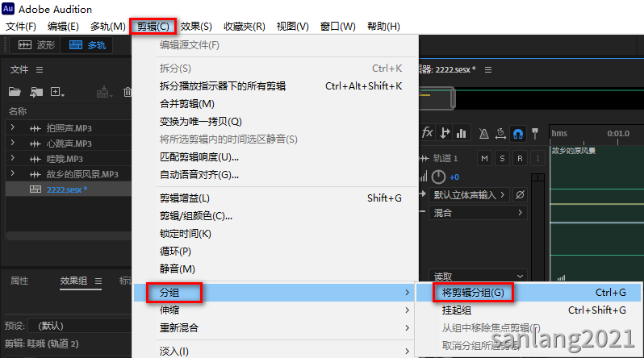The image size is (644, 358).
Task: Expand the 拍照声.MP3 file entry
Action: coord(12,127)
